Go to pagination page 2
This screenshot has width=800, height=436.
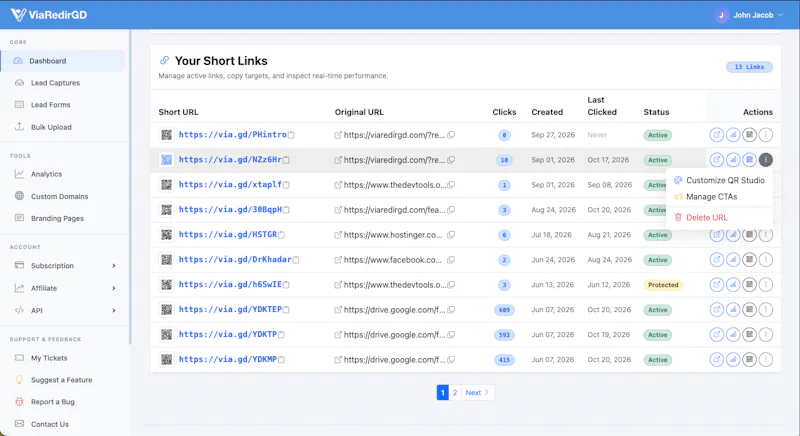coord(455,393)
